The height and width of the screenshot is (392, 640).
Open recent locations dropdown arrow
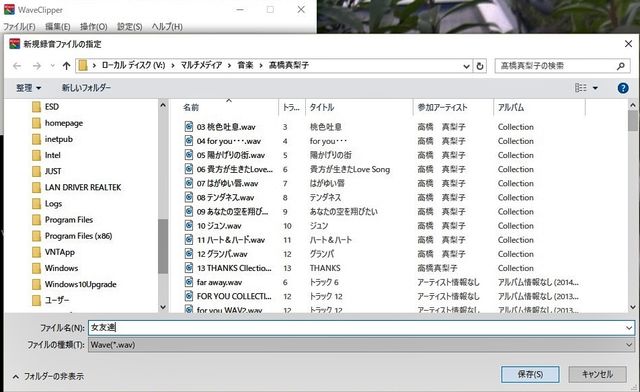tap(52, 66)
